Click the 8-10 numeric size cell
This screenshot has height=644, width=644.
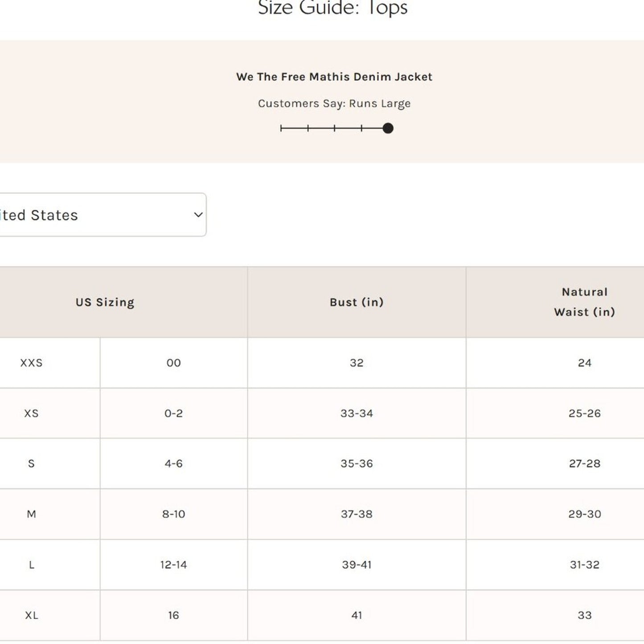tap(173, 514)
